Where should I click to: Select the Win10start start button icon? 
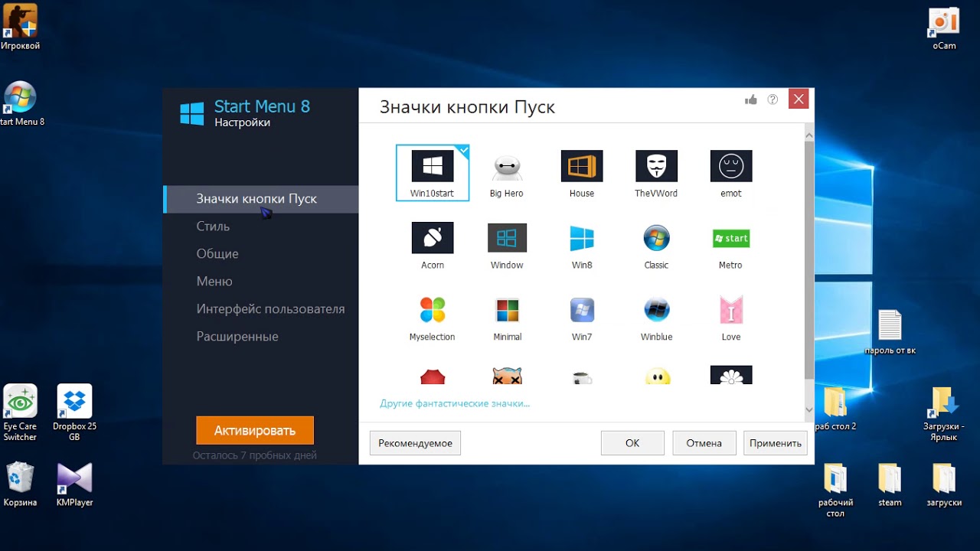[433, 173]
